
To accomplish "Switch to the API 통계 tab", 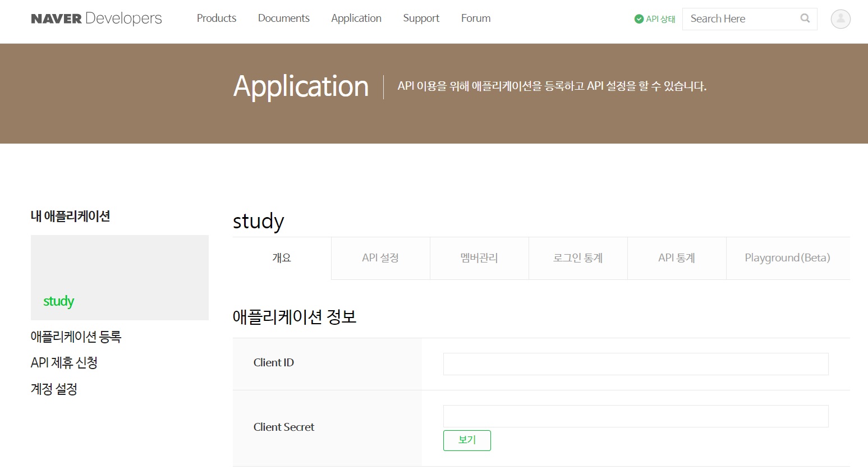I will click(677, 258).
